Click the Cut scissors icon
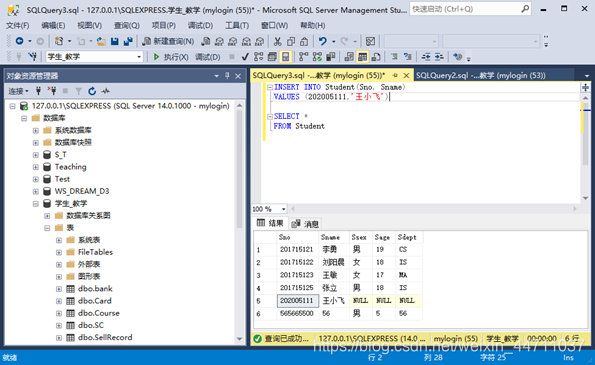 (278, 41)
